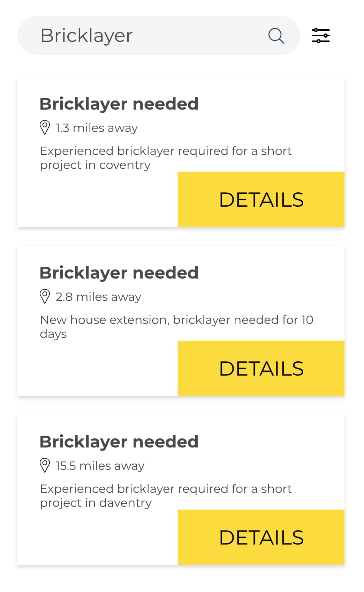Click the 1.3 miles away distance text

pos(97,128)
